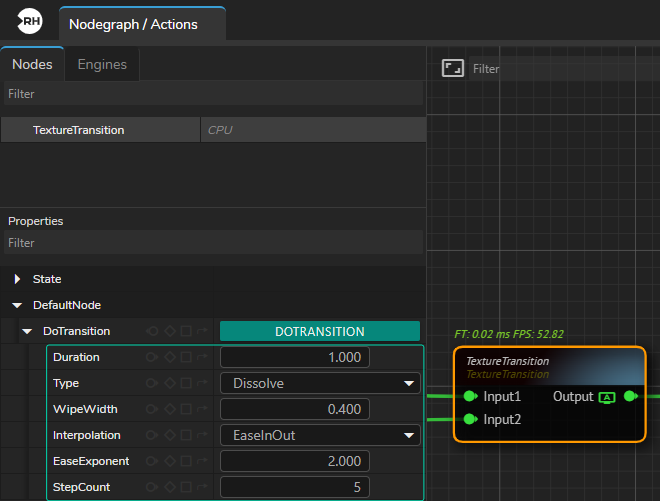Image resolution: width=660 pixels, height=501 pixels.
Task: Click the circle pin icon on Type row
Action: (152, 384)
